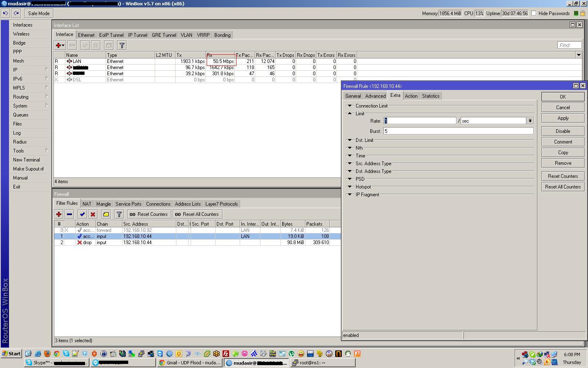Maximize the Firewall Rule dialog
The width and height of the screenshot is (588, 368).
pyautogui.click(x=576, y=86)
